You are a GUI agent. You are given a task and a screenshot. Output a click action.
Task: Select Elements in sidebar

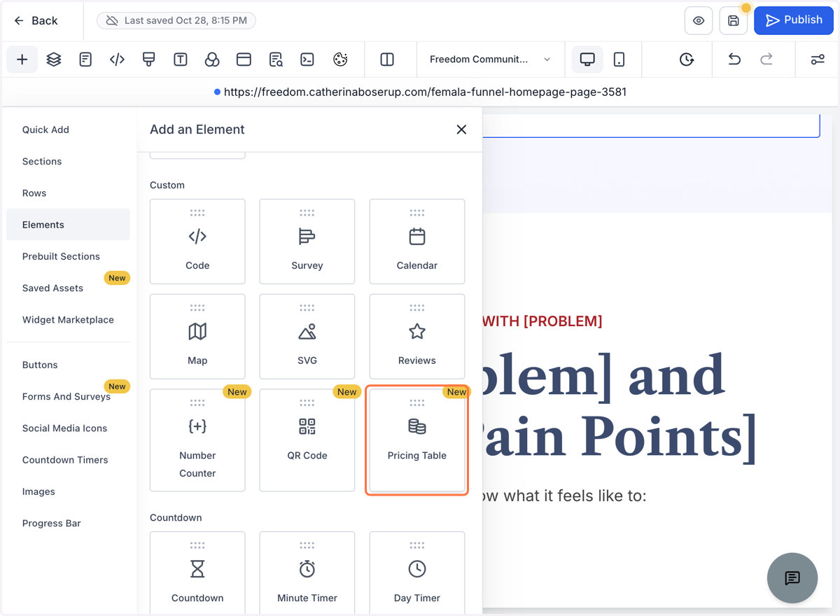click(x=68, y=225)
